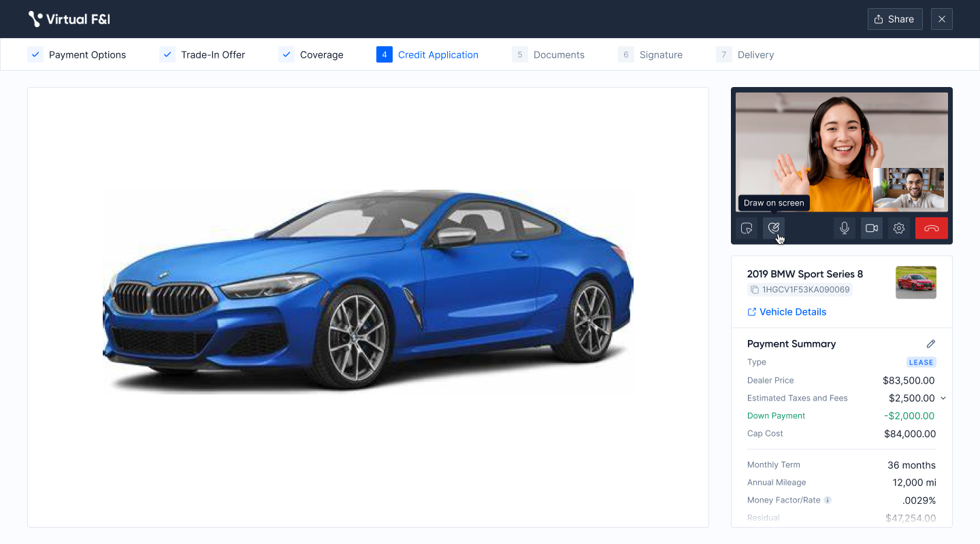Edit Payment Summary with pencil icon

tap(930, 344)
